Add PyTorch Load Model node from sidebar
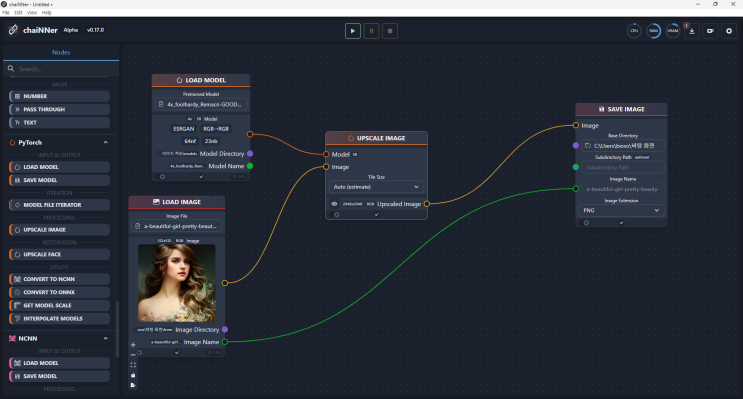The image size is (743, 399). click(59, 167)
